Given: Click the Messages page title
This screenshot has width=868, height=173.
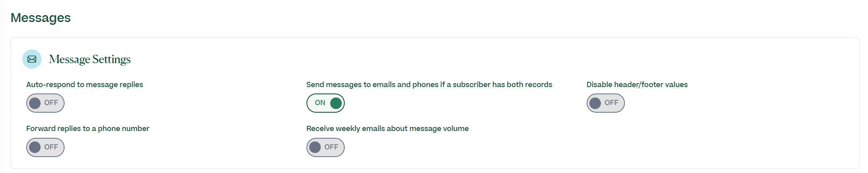Looking at the screenshot, I should click(41, 18).
